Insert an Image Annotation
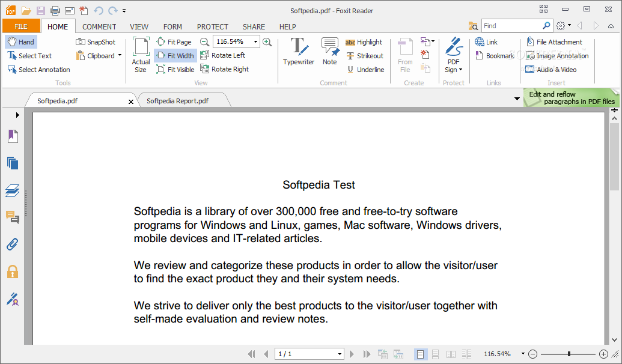 [x=557, y=56]
